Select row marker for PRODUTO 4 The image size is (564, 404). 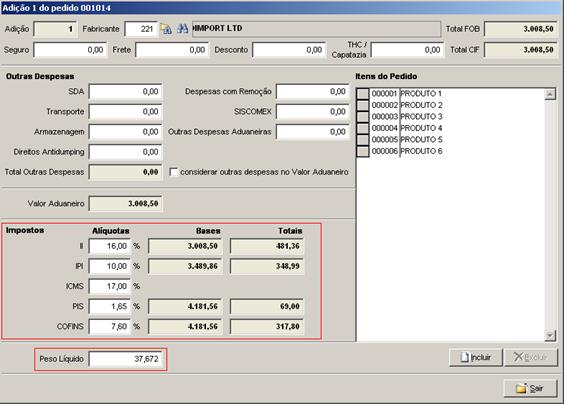[363, 128]
